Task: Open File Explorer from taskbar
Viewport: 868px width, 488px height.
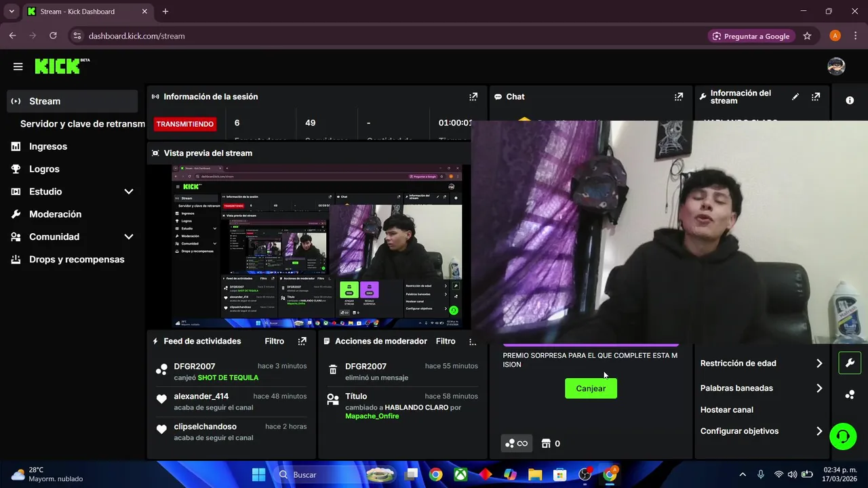Action: click(x=535, y=474)
